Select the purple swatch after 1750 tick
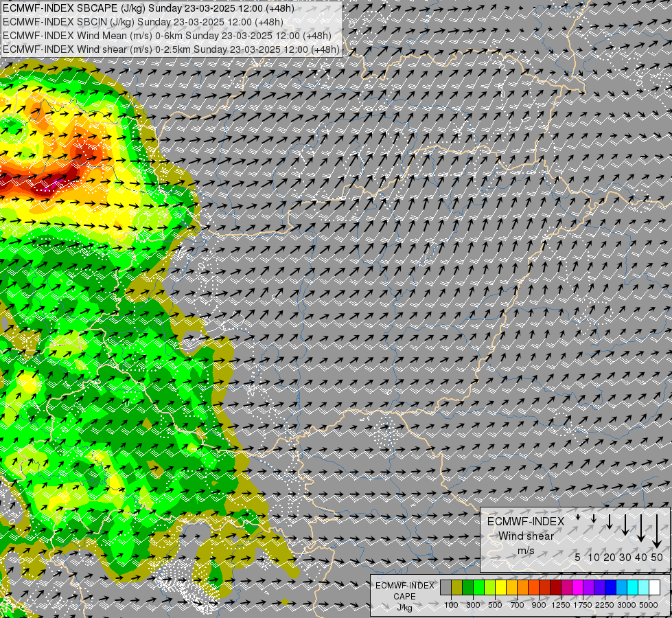The width and height of the screenshot is (672, 618). click(589, 587)
